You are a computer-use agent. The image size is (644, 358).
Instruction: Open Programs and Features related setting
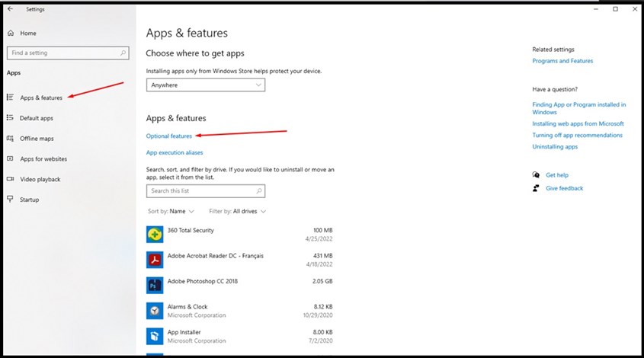[562, 61]
